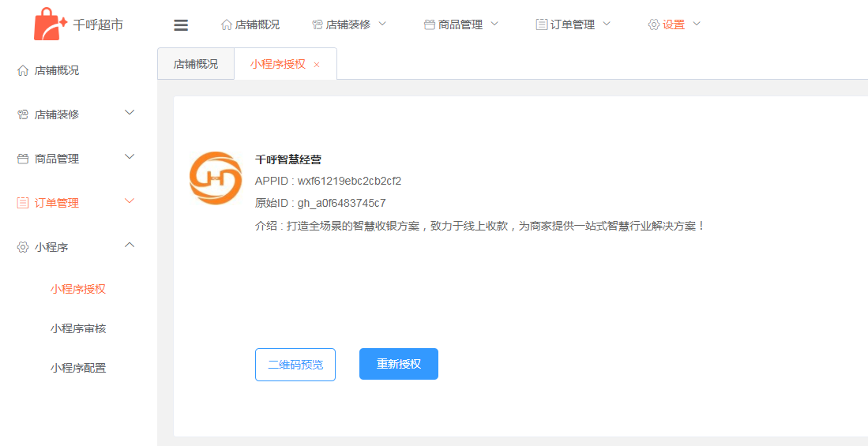Open top navigation 店铺装修 menu
This screenshot has width=868, height=446.
pyautogui.click(x=349, y=25)
